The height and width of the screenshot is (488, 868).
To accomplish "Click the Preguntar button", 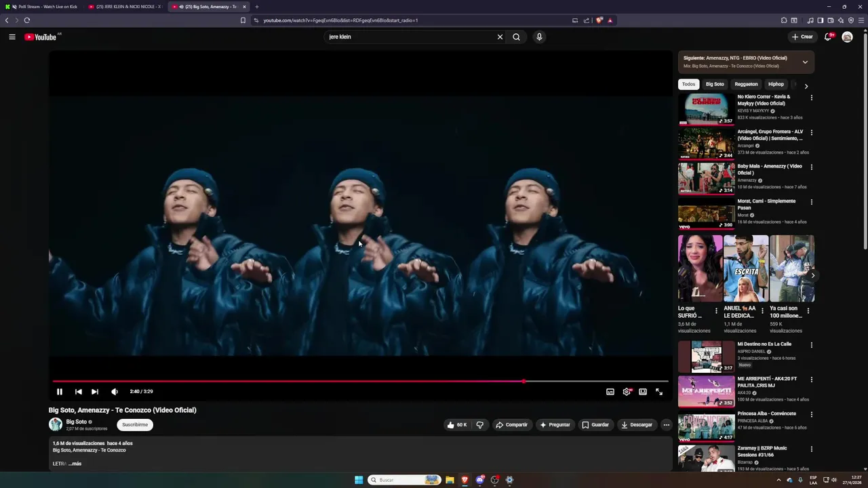I will [x=555, y=425].
